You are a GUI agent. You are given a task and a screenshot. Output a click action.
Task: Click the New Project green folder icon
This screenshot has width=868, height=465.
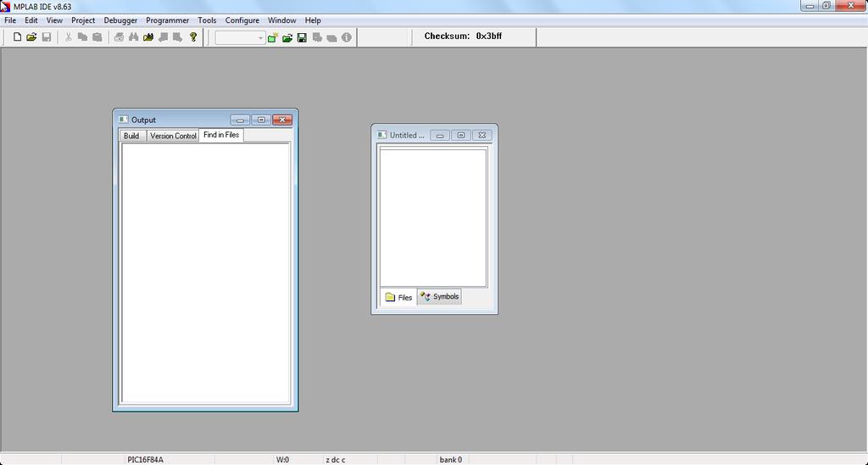point(272,37)
